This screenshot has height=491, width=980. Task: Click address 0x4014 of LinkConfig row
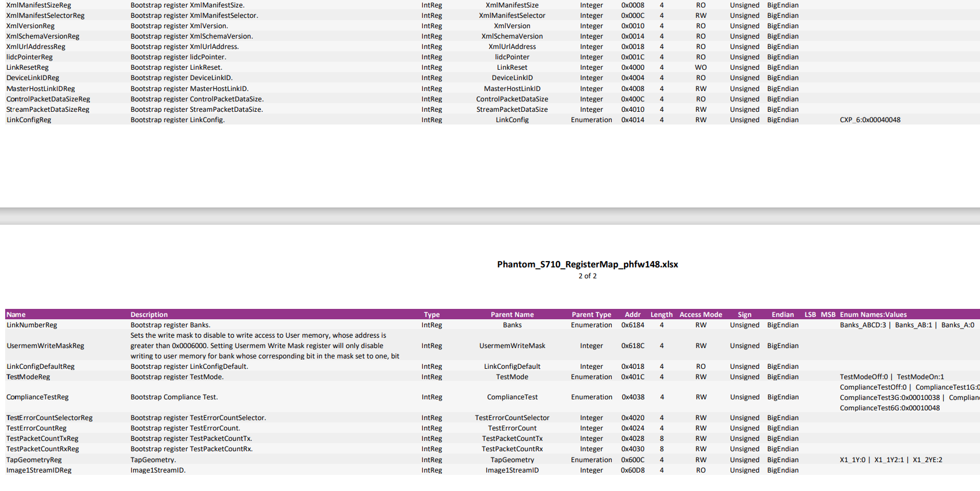click(633, 120)
